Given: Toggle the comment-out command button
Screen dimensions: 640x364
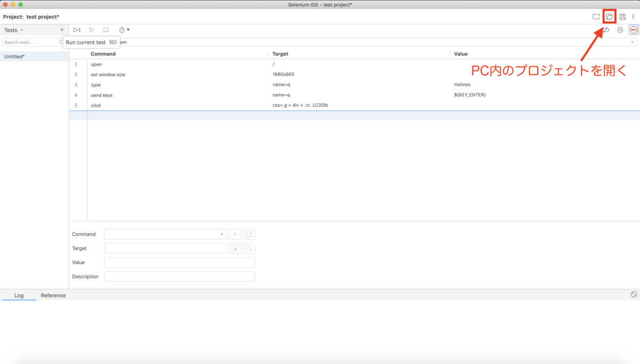Looking at the screenshot, I should pyautogui.click(x=235, y=234).
